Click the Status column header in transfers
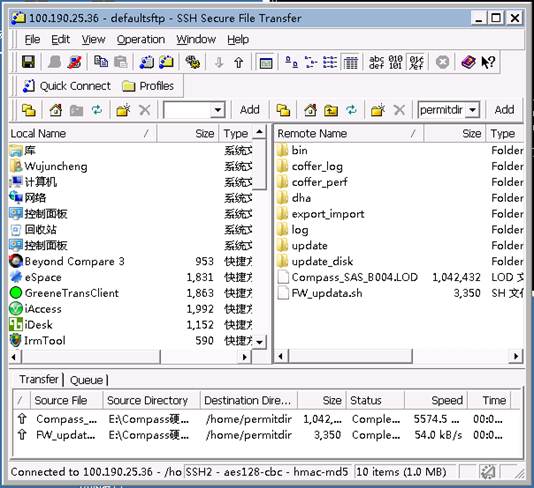534x488 pixels. (375, 400)
